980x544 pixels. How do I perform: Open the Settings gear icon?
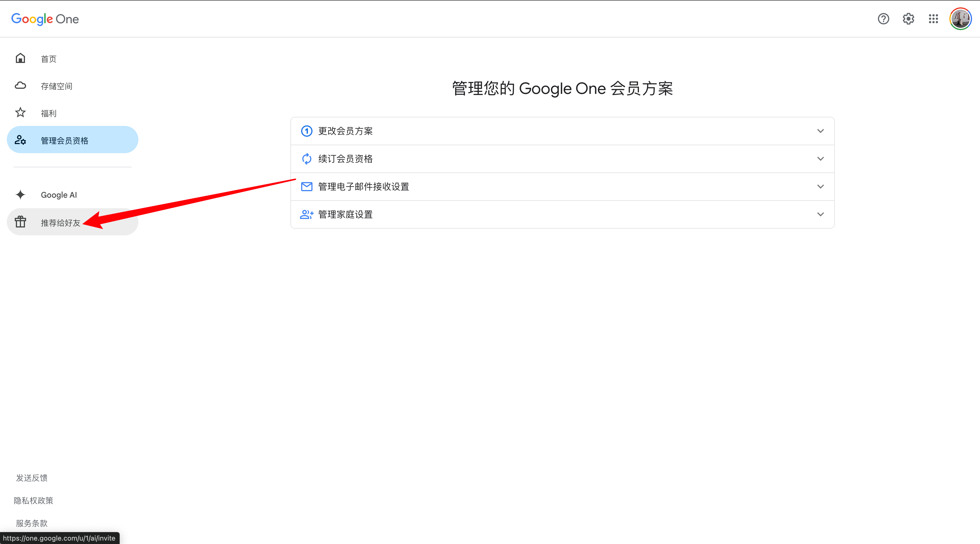pos(908,19)
